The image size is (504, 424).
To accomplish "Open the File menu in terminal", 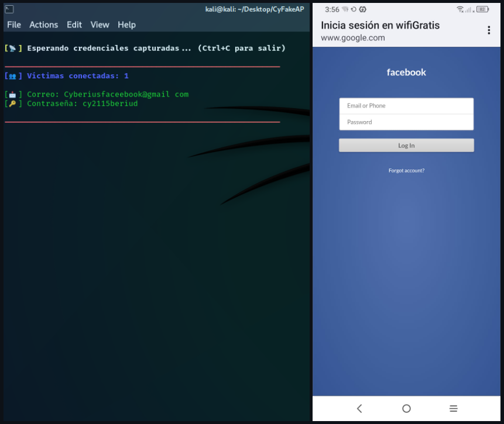I will [x=14, y=25].
